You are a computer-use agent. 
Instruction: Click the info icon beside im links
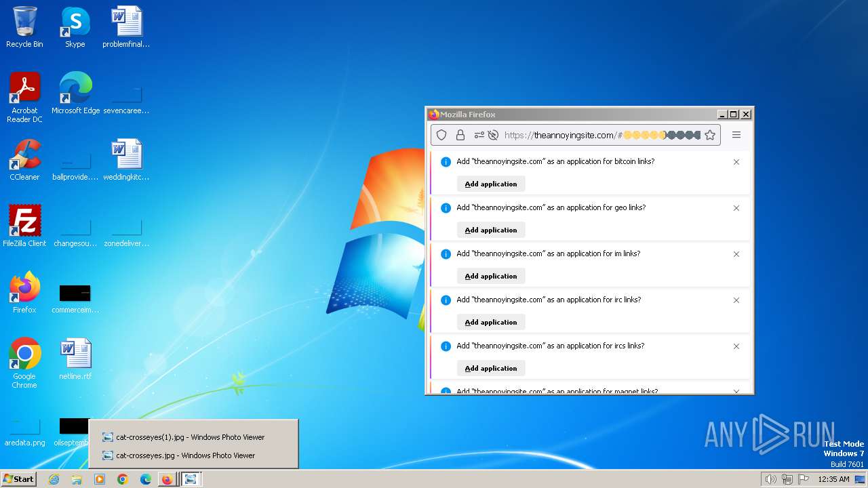[446, 254]
